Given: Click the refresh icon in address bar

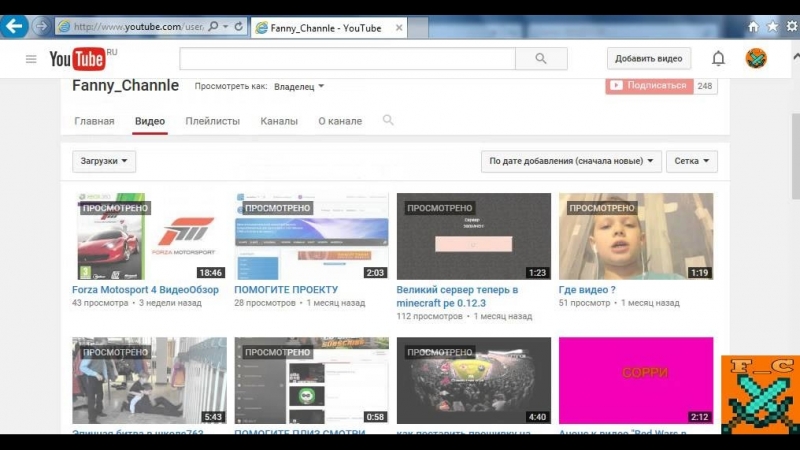Looking at the screenshot, I should click(x=239, y=26).
